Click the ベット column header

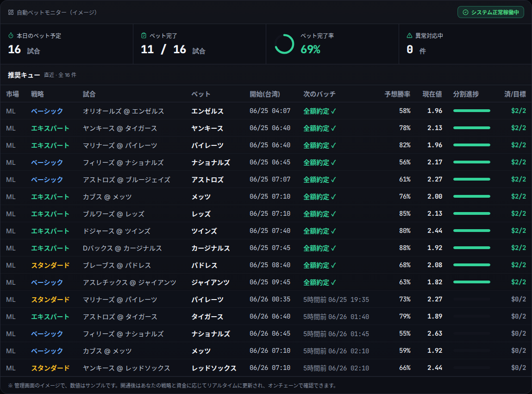pos(201,94)
